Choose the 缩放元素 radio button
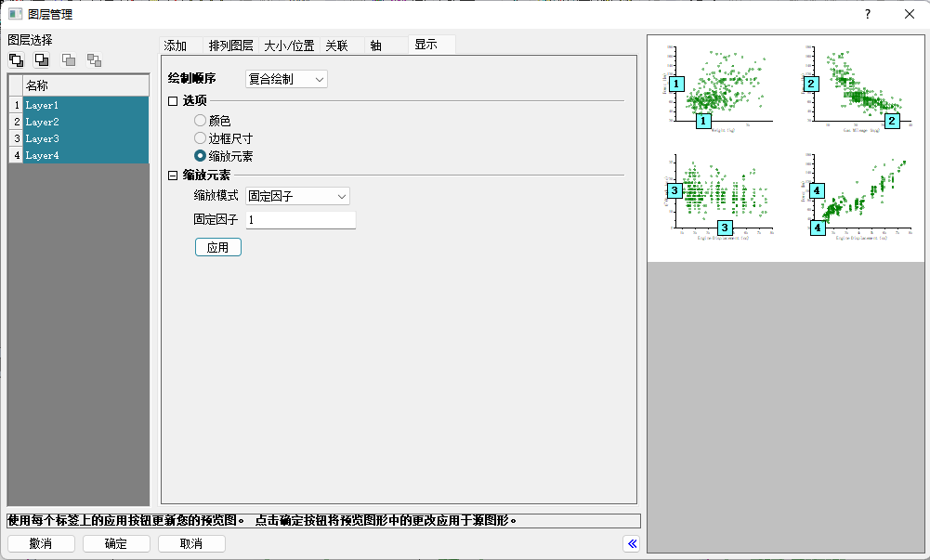Screen dimensions: 930x560 pos(200,156)
